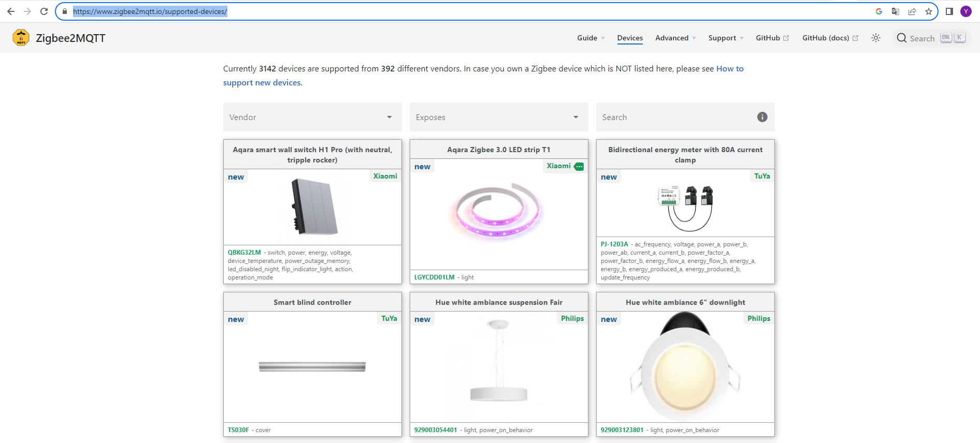This screenshot has height=443, width=980.
Task: Click the site lock padlock icon
Action: 65,11
